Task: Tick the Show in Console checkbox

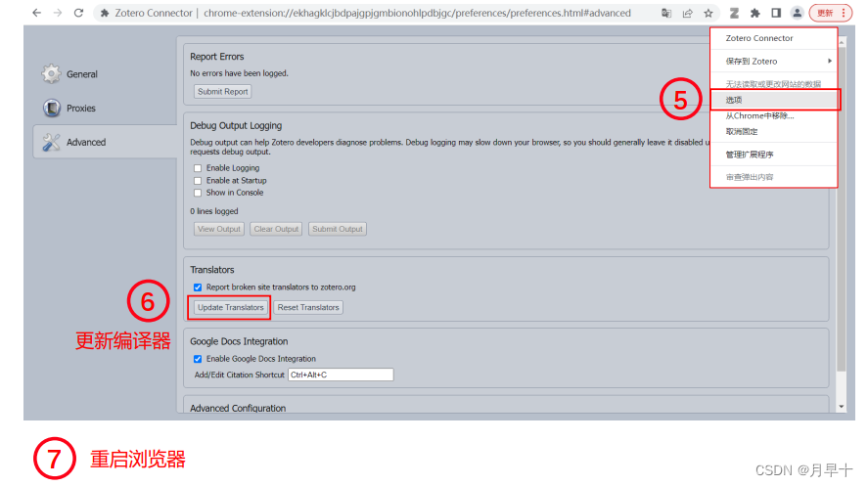Action: tap(198, 193)
